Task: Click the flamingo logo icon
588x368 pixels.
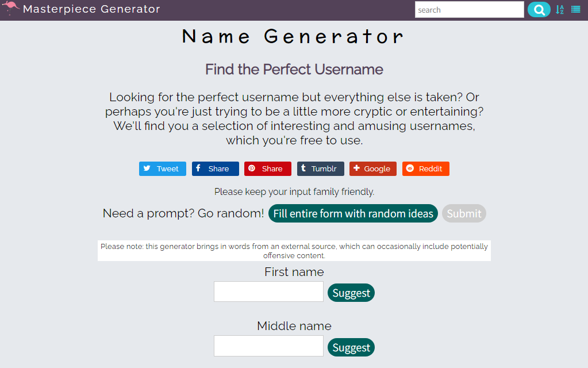Action: point(10,9)
